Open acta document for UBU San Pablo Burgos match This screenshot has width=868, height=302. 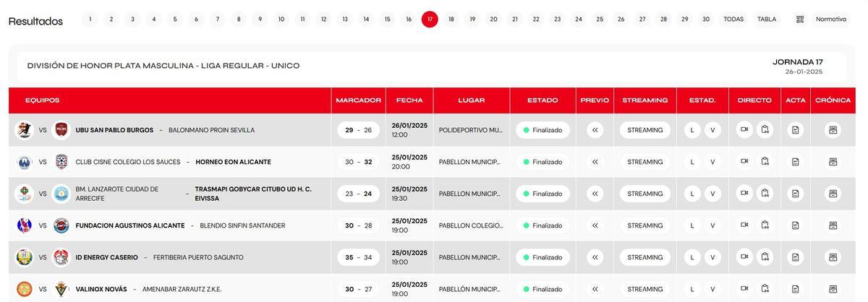[x=796, y=130]
